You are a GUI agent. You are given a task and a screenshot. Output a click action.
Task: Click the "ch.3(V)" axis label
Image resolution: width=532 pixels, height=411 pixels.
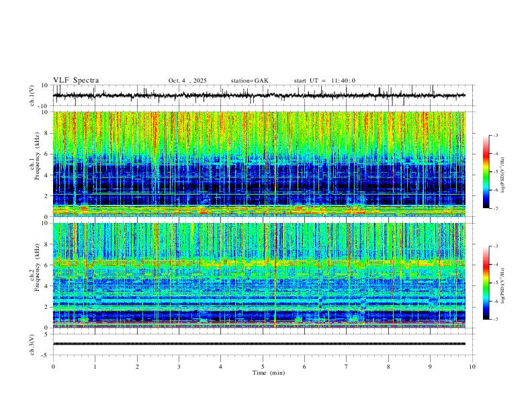click(32, 345)
